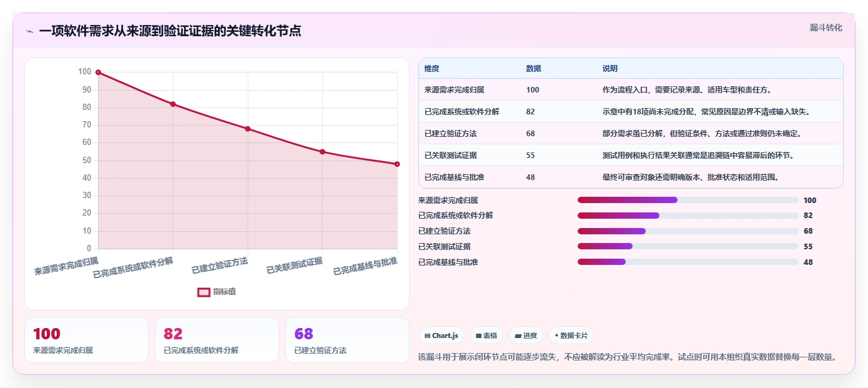Viewport: 868px width, 388px height.
Task: Select the 进度 tag chip
Action: pyautogui.click(x=526, y=336)
